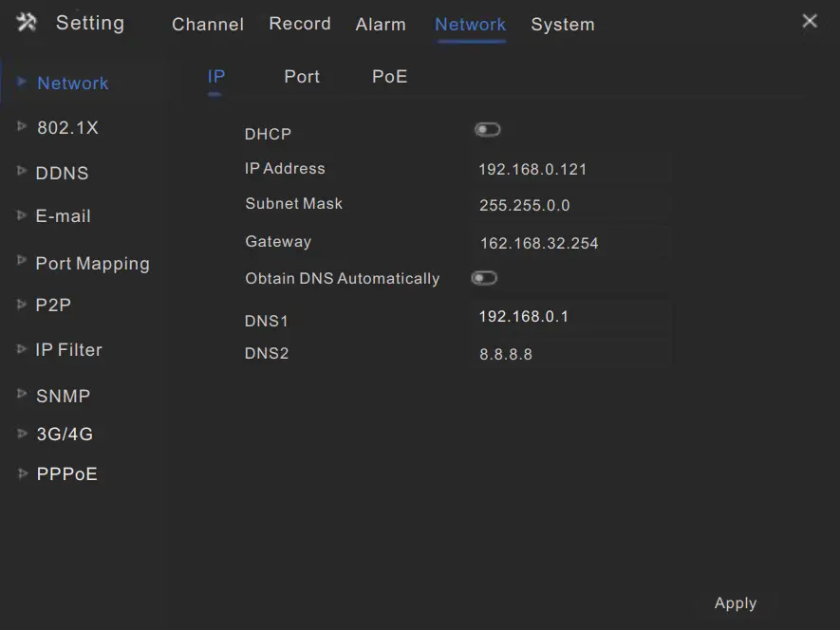Open the IP Filter settings
The height and width of the screenshot is (630, 840).
click(68, 350)
